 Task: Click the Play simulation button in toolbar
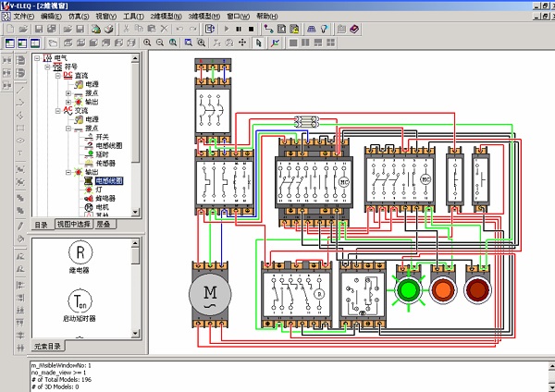coord(226,30)
